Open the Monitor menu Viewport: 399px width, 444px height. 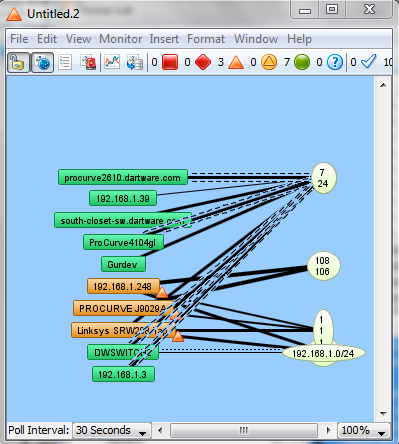tap(121, 39)
